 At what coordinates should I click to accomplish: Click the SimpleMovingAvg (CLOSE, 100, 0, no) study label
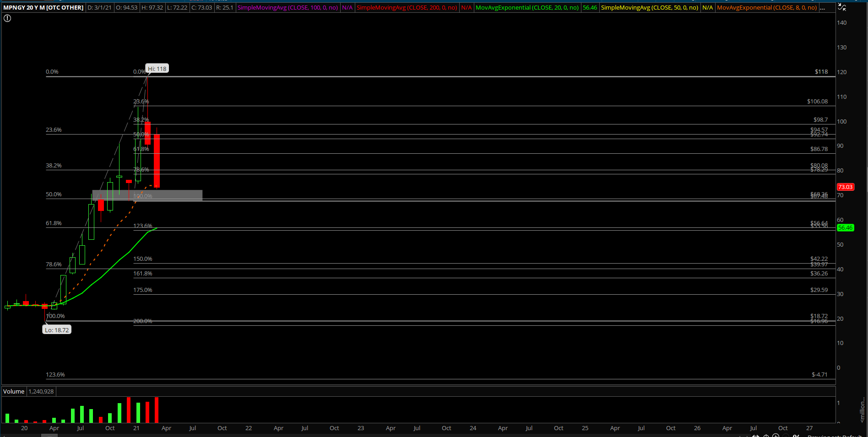[x=288, y=8]
